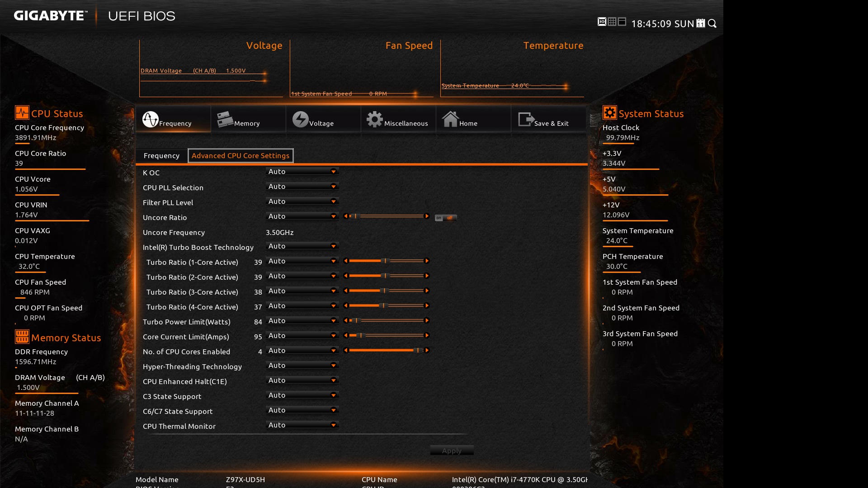Switch to the Frequency sub-tab
Image resolution: width=868 pixels, height=488 pixels.
(x=161, y=155)
